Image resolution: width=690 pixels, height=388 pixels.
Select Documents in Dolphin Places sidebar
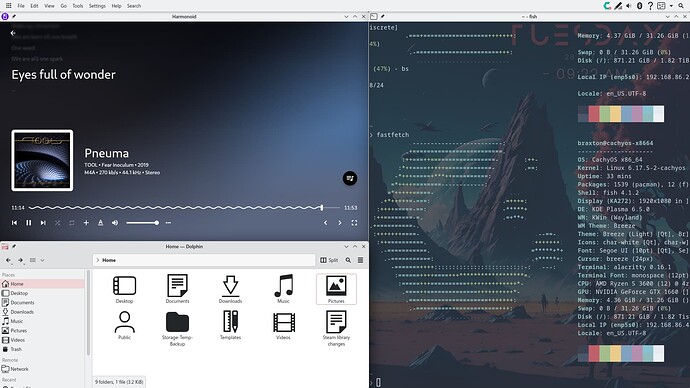[42, 303]
